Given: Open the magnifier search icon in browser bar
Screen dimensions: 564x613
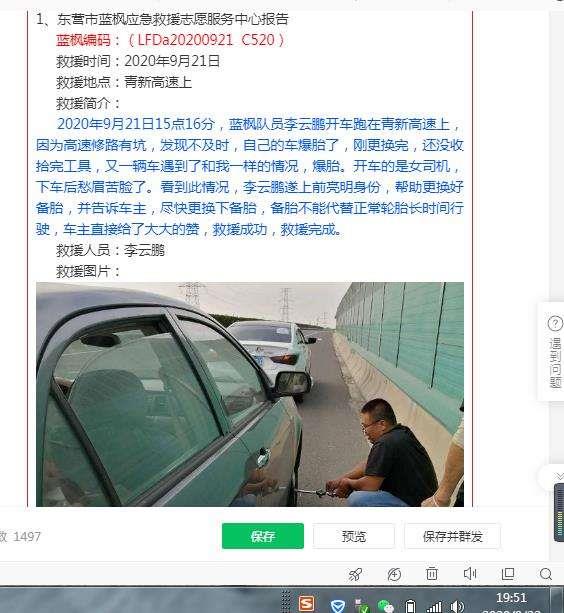Looking at the screenshot, I should pyautogui.click(x=546, y=574).
